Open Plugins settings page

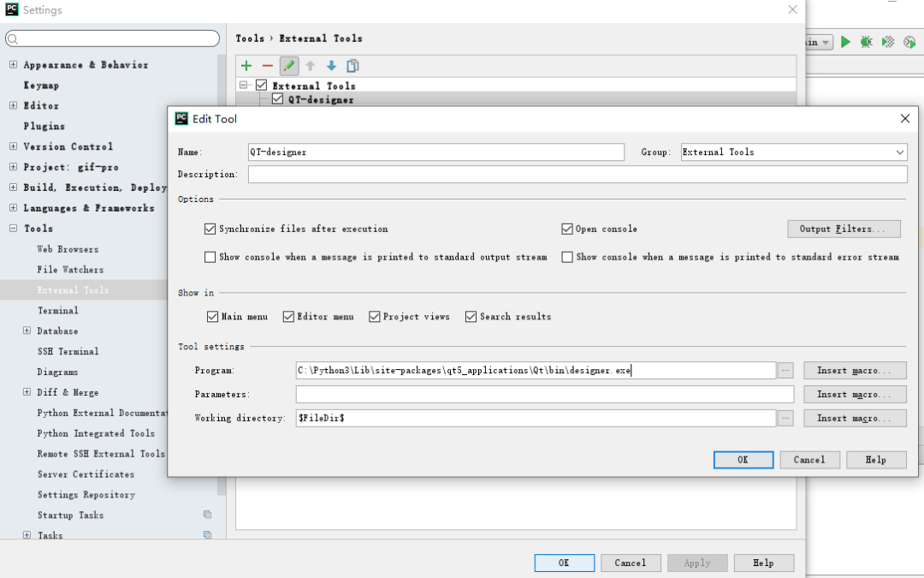[x=44, y=126]
